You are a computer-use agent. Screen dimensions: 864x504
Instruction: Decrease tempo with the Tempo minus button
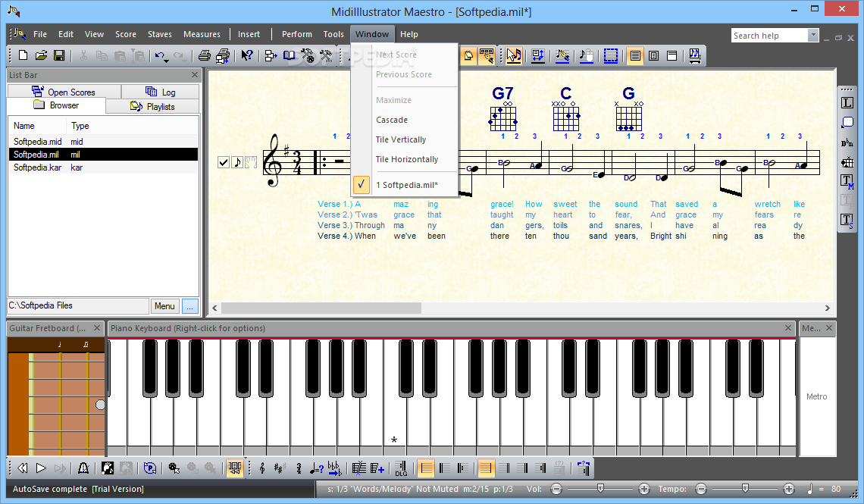pyautogui.click(x=701, y=489)
